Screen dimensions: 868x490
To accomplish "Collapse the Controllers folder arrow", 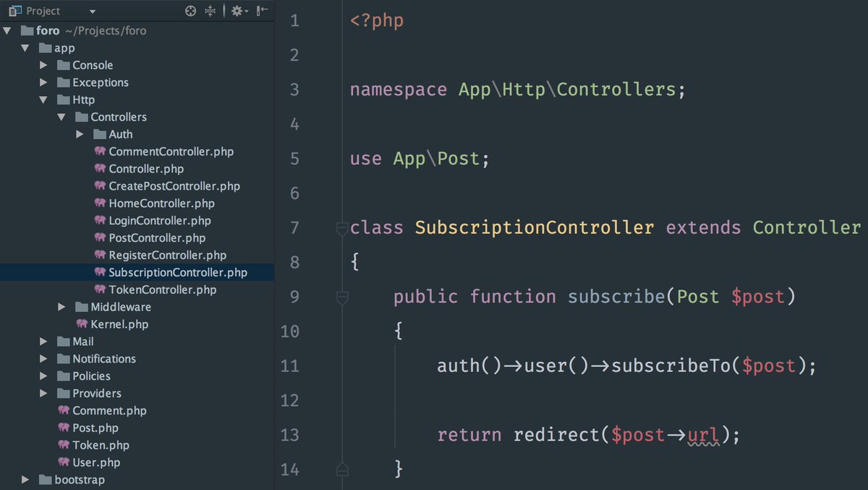I will 61,117.
